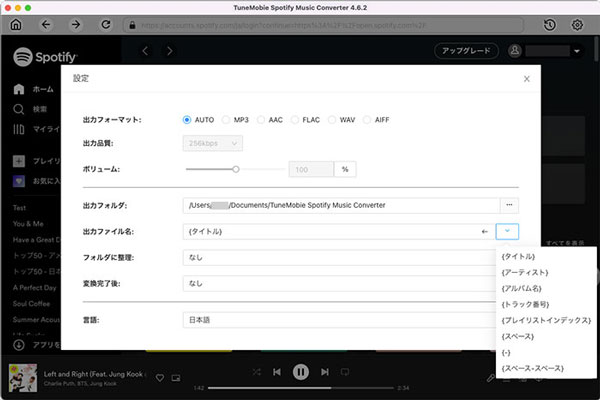Open the フォルダに整理 dropdown
Screen dimensions: 600x400
click(x=339, y=258)
